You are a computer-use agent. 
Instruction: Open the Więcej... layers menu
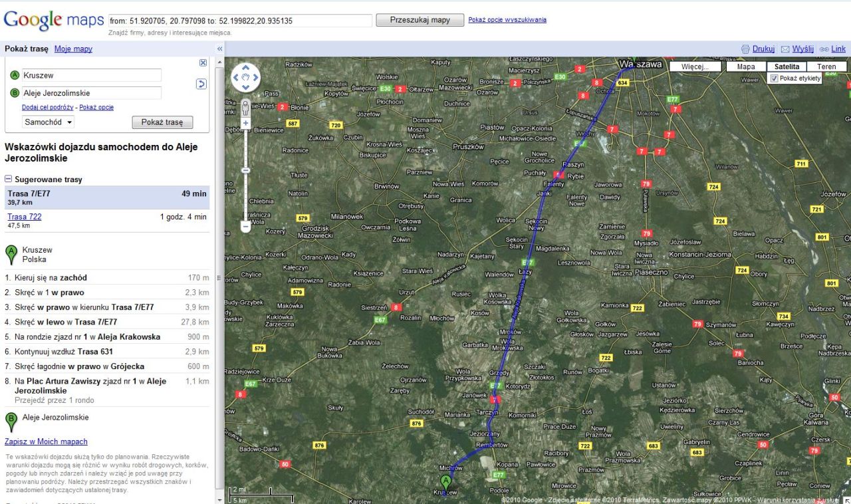point(695,66)
